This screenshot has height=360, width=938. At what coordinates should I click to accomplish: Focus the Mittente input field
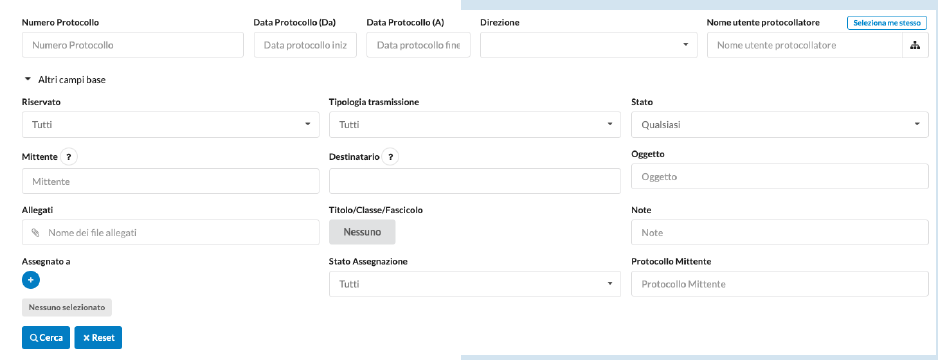(170, 181)
